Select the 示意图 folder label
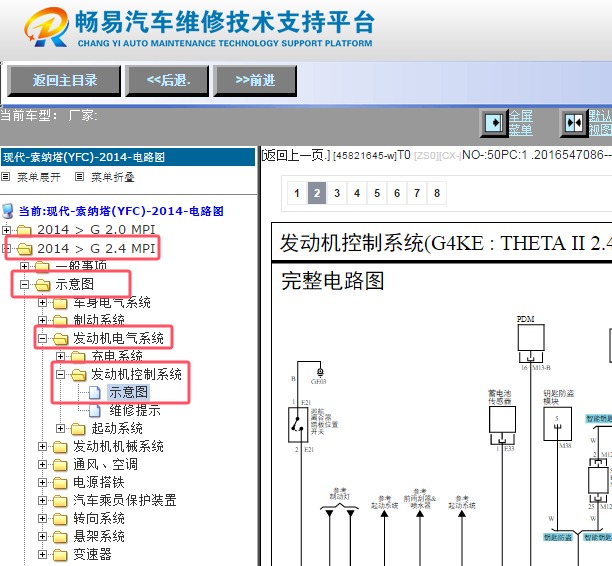Screen dimensions: 612x566 pyautogui.click(x=75, y=284)
